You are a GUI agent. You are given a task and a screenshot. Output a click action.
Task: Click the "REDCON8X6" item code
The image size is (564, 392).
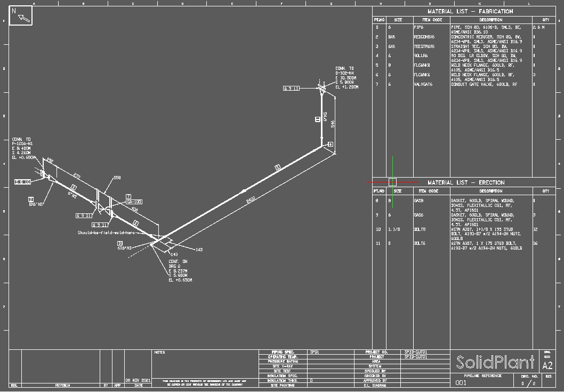(424, 37)
